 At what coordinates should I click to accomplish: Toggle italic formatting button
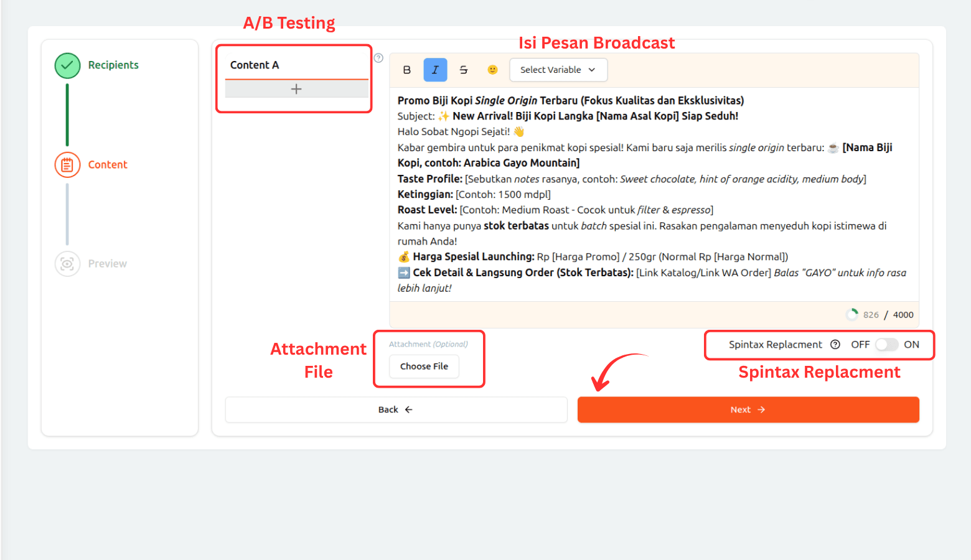pyautogui.click(x=435, y=70)
